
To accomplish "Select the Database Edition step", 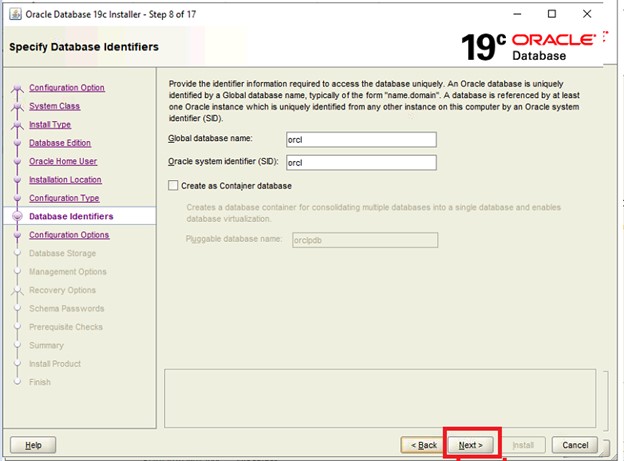I will click(x=60, y=143).
